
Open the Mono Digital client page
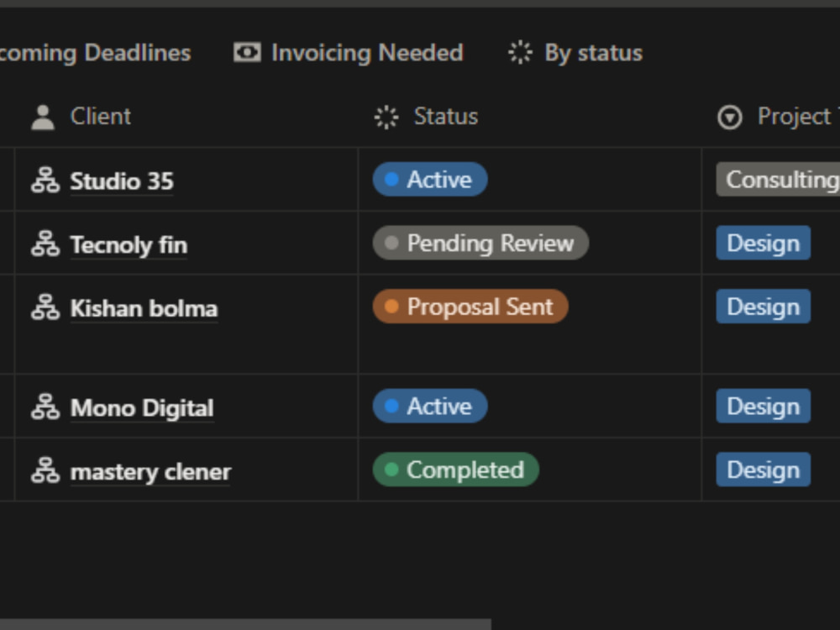[142, 408]
